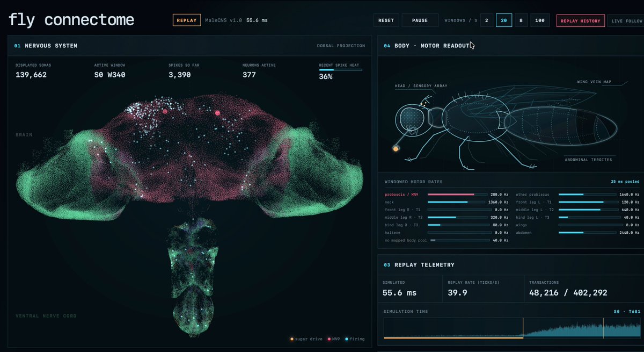
Task: Click the hind leg L · T3 rate bar
Action: [589, 217]
